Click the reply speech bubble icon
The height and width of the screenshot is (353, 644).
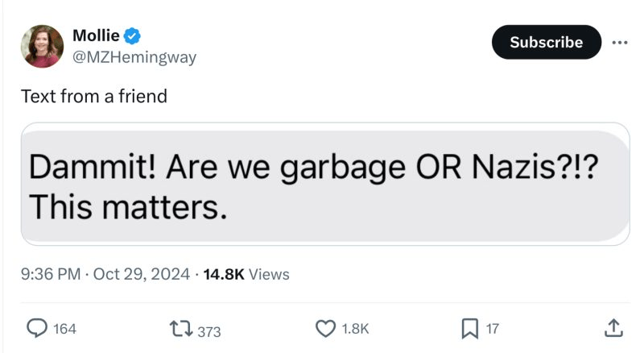[x=37, y=328]
